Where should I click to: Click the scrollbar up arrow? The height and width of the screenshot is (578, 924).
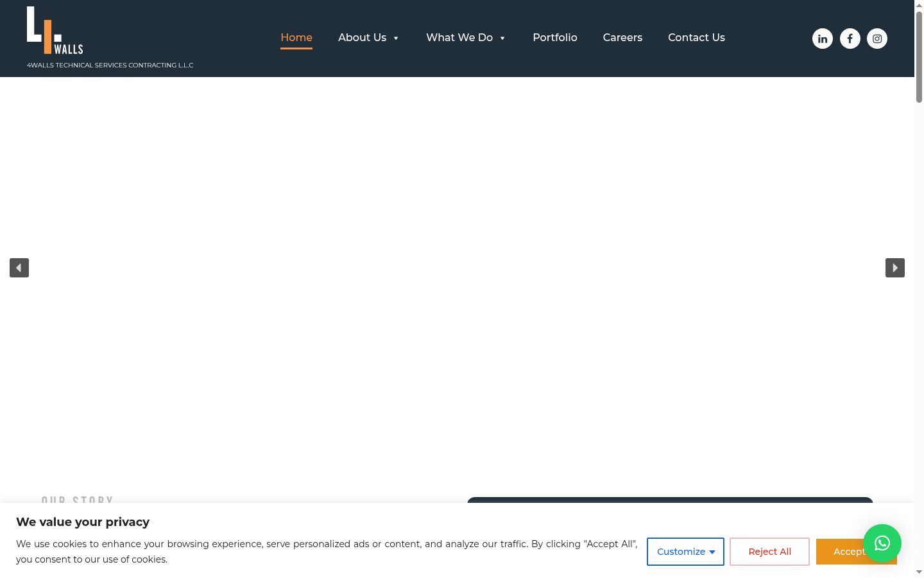tap(919, 4)
